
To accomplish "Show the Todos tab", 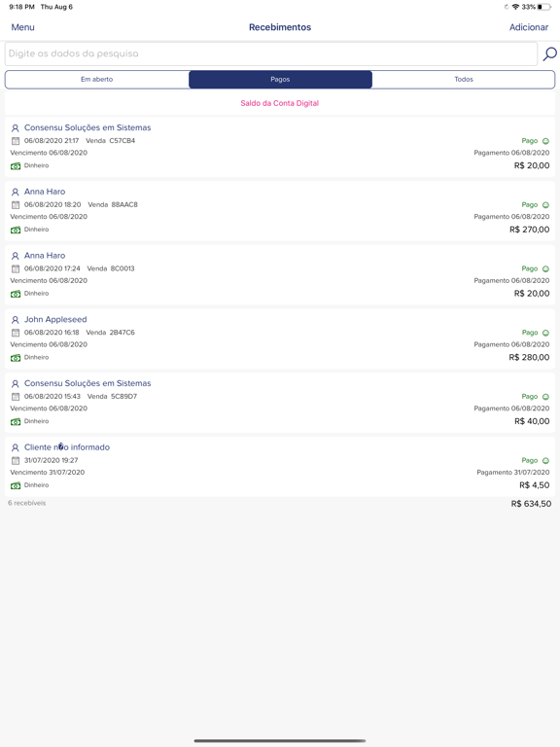I will pyautogui.click(x=464, y=80).
